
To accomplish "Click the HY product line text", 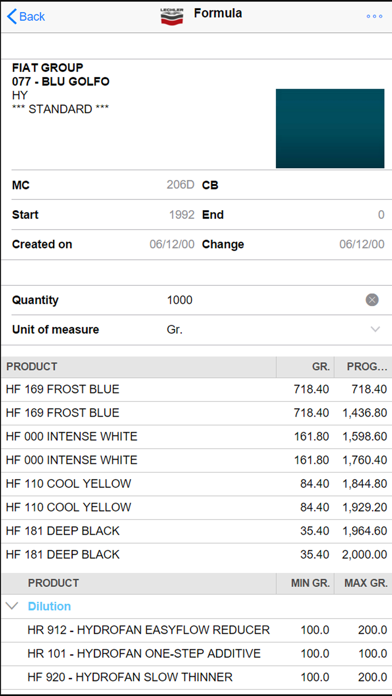I will tap(20, 95).
